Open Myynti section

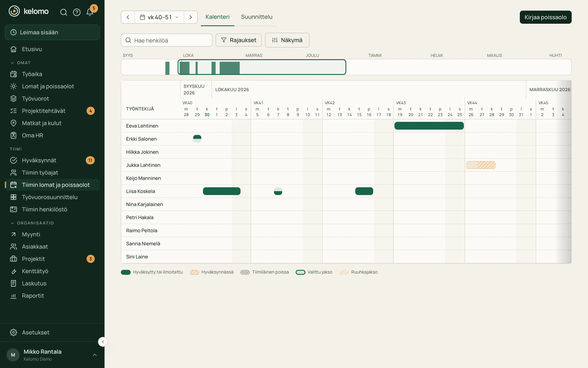(x=52, y=234)
